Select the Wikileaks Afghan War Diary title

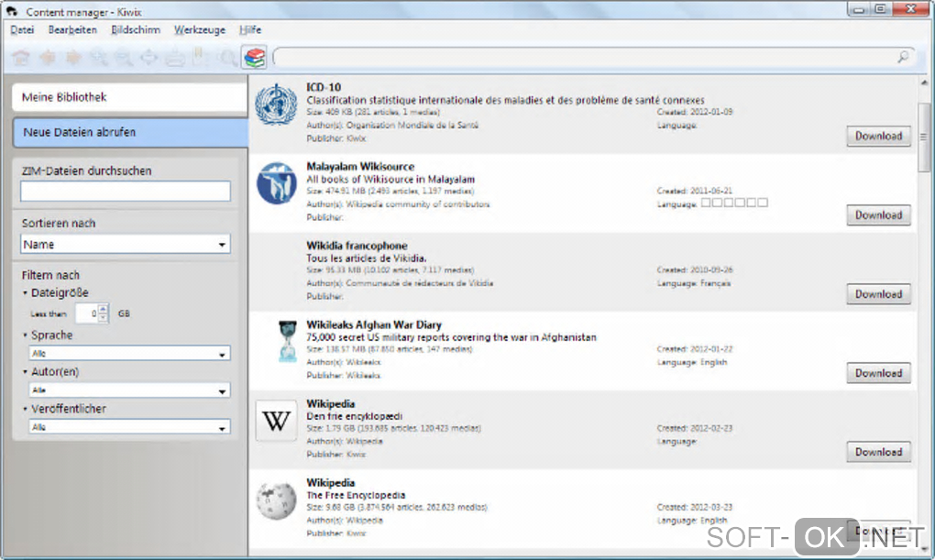pyautogui.click(x=374, y=325)
